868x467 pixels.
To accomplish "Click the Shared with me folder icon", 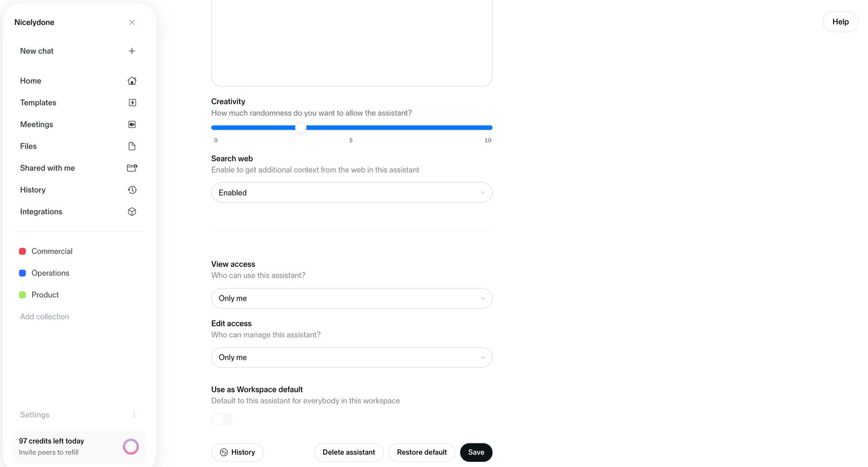I will point(132,168).
